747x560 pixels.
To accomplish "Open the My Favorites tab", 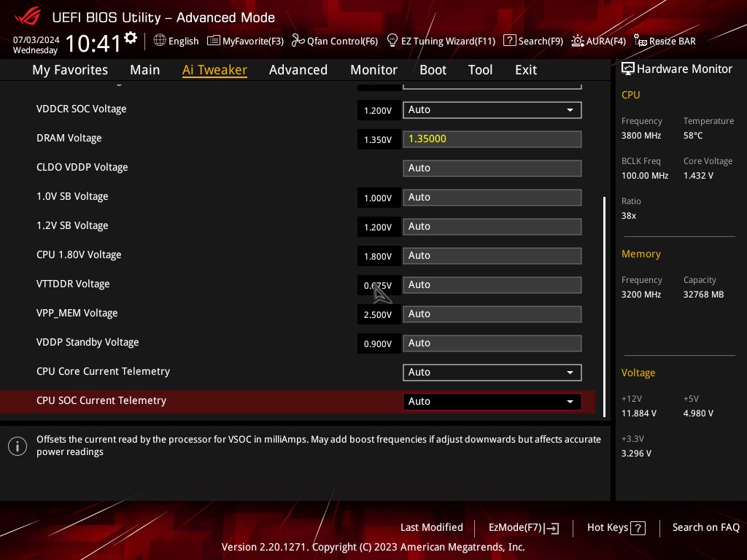I will click(x=70, y=70).
